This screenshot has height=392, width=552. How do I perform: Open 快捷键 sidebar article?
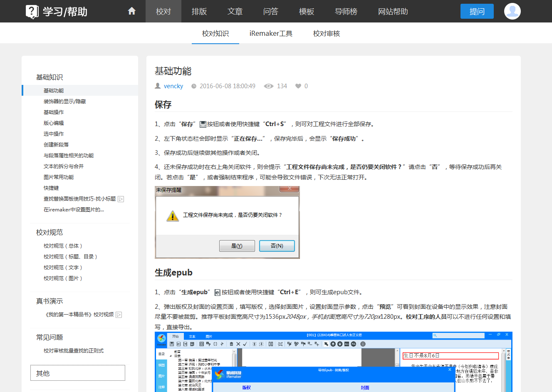(x=51, y=188)
